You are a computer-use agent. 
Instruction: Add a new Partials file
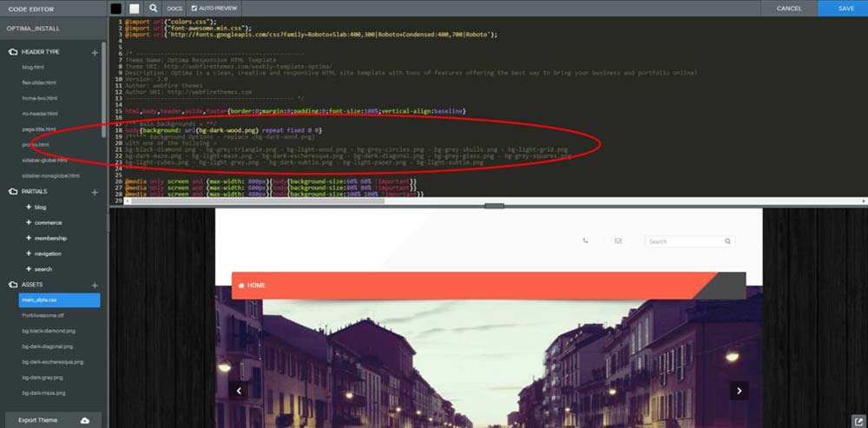point(95,192)
